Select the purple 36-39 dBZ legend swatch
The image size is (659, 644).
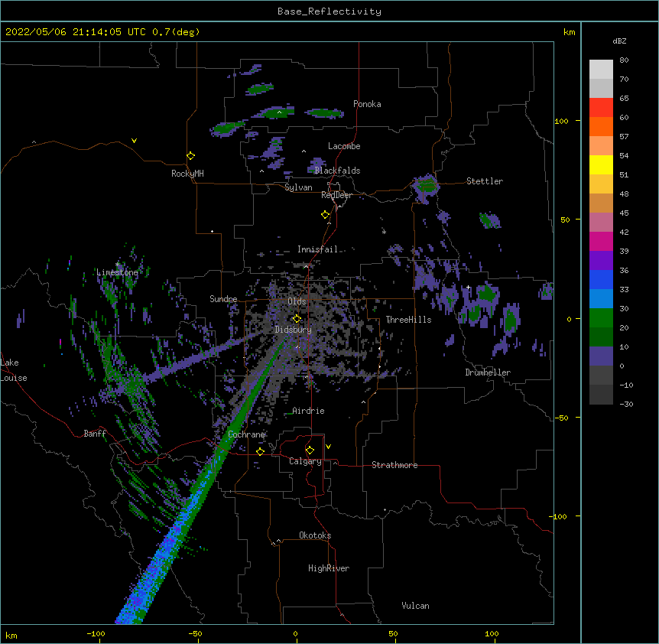(x=601, y=261)
